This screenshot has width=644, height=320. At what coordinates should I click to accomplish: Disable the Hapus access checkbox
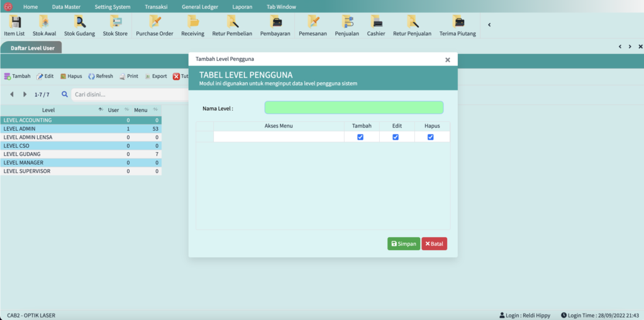[x=431, y=137]
